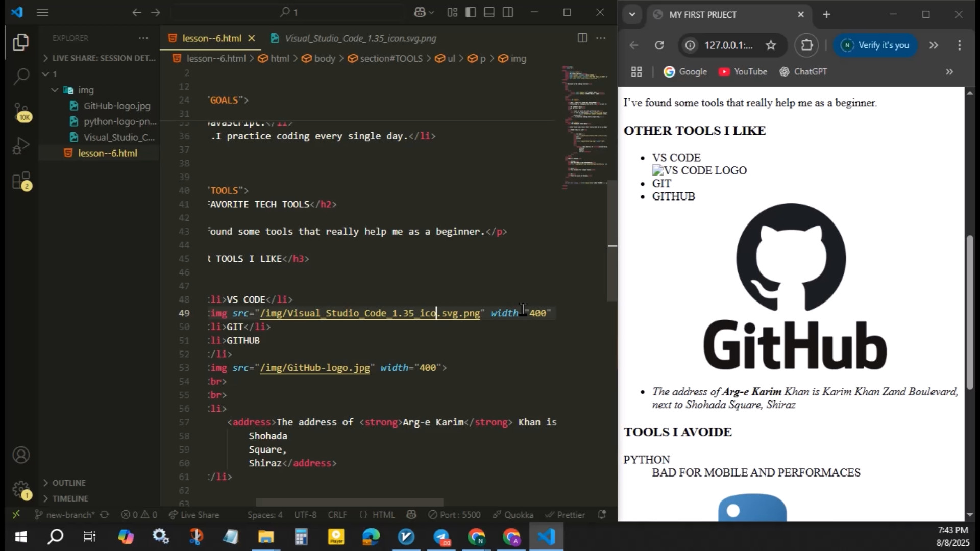
Task: Open Source Control view with 10K badge
Action: tap(21, 111)
